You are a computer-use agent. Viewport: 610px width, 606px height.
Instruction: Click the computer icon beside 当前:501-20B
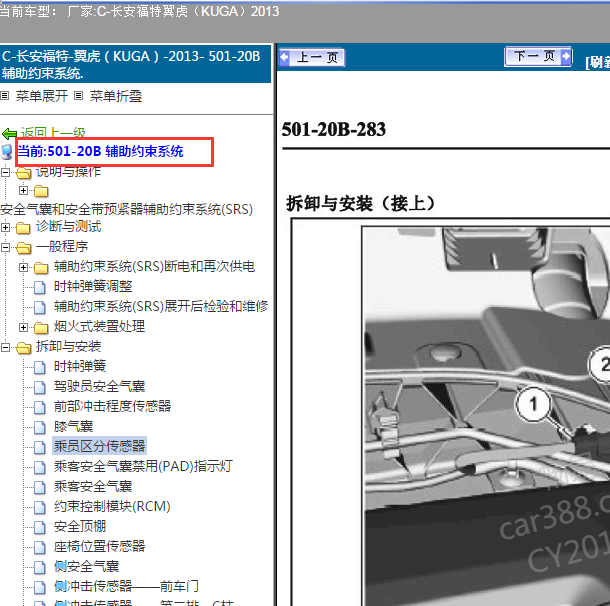pos(7,152)
